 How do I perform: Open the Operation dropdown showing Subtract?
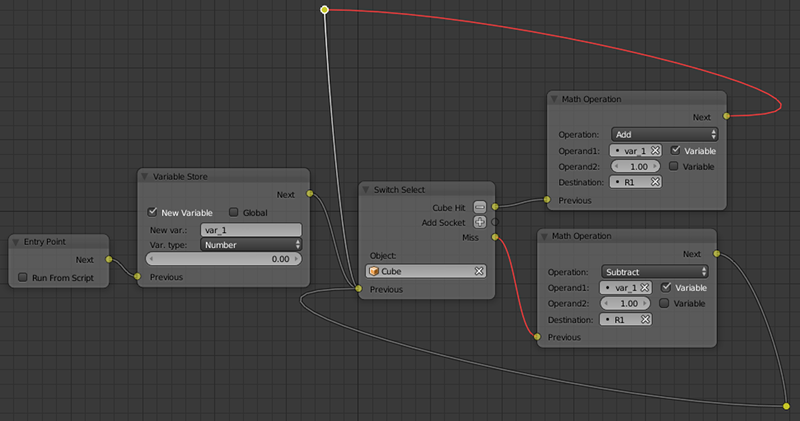(654, 271)
